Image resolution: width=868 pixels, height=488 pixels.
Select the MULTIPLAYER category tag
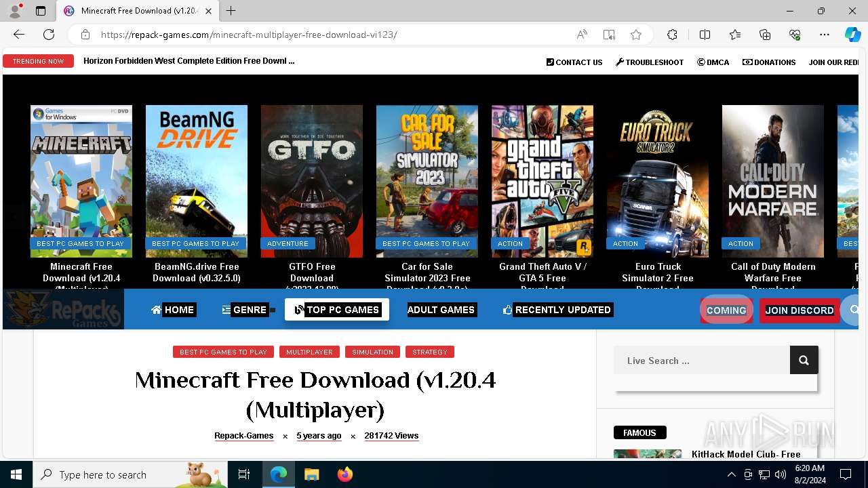(309, 352)
